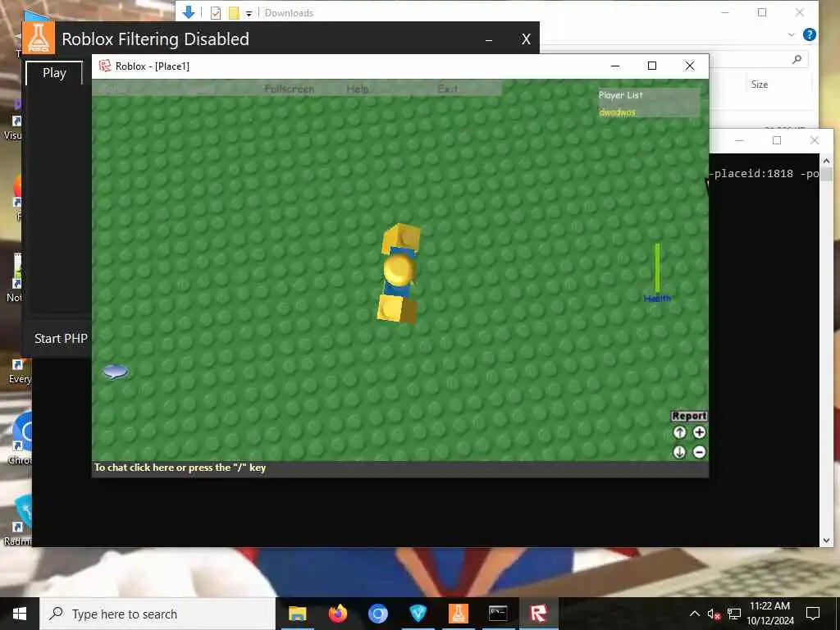Open the Fullscreen menu item in Roblox

(290, 89)
